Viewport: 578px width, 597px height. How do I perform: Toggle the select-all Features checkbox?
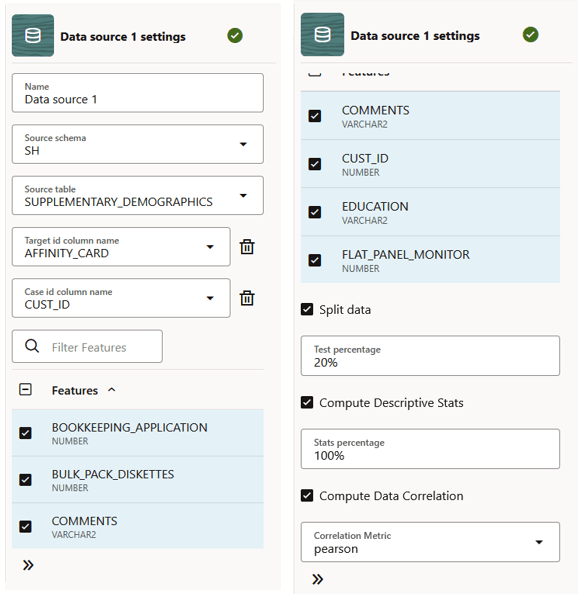26,389
